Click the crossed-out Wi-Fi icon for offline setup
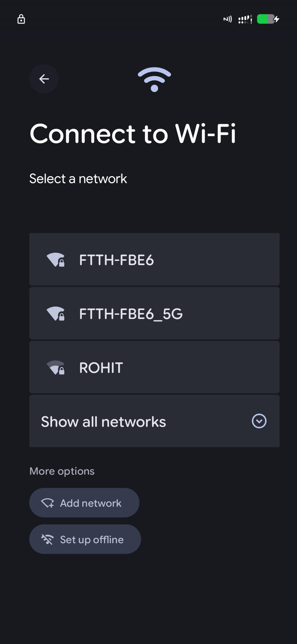Viewport: 297px width, 644px height. (x=47, y=540)
